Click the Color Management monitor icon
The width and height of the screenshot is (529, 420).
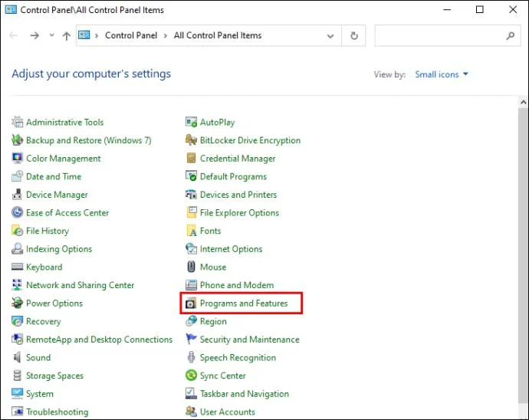click(17, 158)
